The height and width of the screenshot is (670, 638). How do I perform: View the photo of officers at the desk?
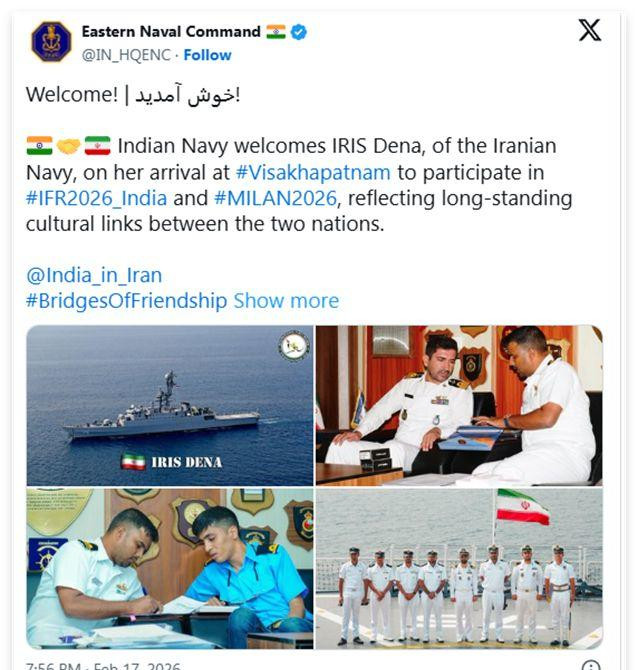pos(459,406)
